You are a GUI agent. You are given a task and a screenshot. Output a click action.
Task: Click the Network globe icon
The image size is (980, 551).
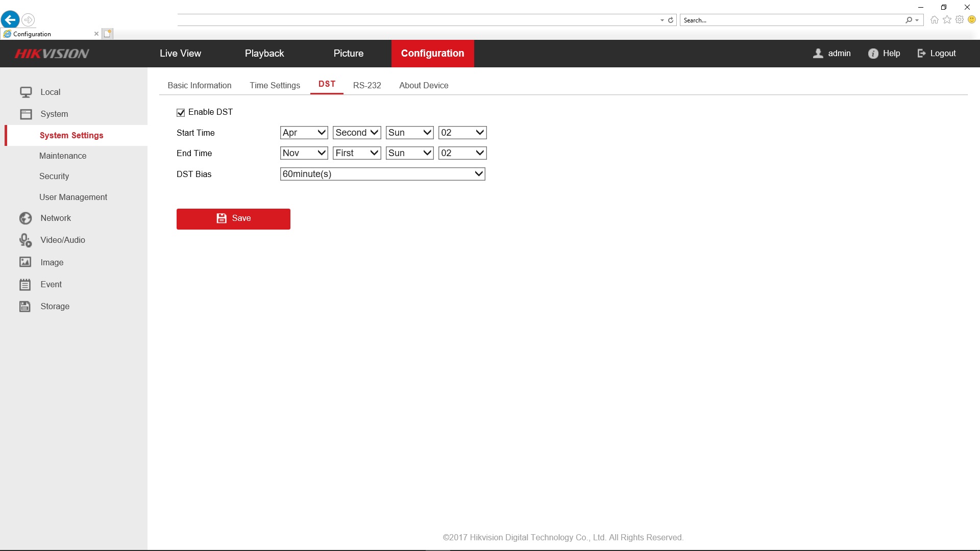[x=26, y=218]
